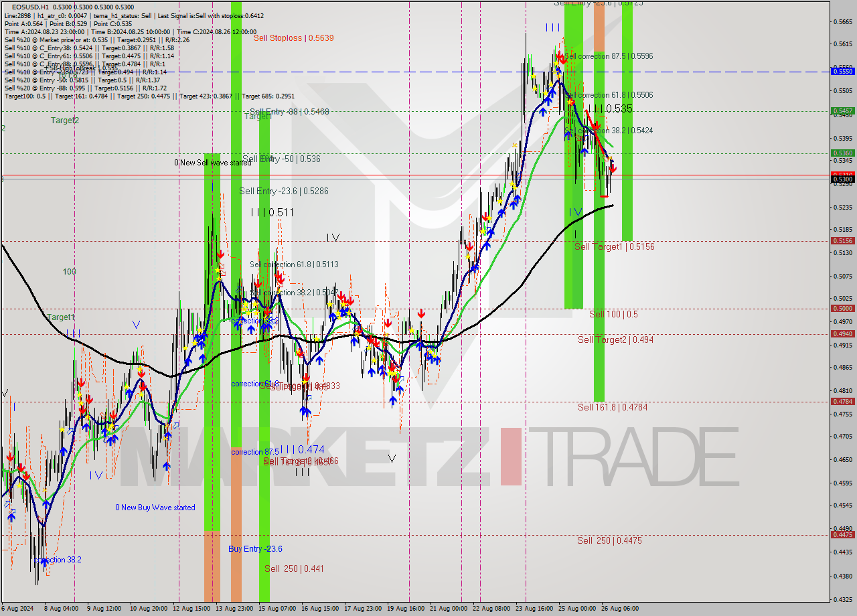Image resolution: width=857 pixels, height=616 pixels.
Task: Click the '0 New Buy Wave started' annotation
Action: coord(155,508)
